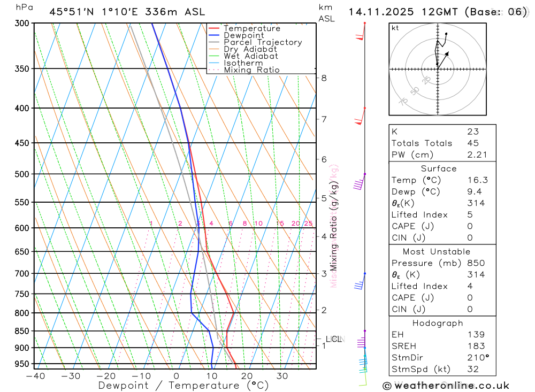Screen dimensions: 535x392
Task: Click the 'Mixing Ratio (g/kg)' vertical axis title
Action: point(333,226)
